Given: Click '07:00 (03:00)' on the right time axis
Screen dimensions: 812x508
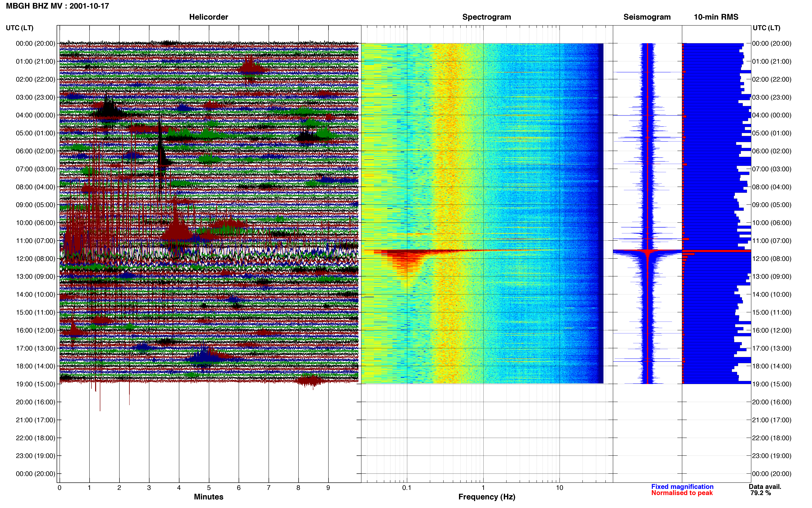Looking at the screenshot, I should click(772, 169).
